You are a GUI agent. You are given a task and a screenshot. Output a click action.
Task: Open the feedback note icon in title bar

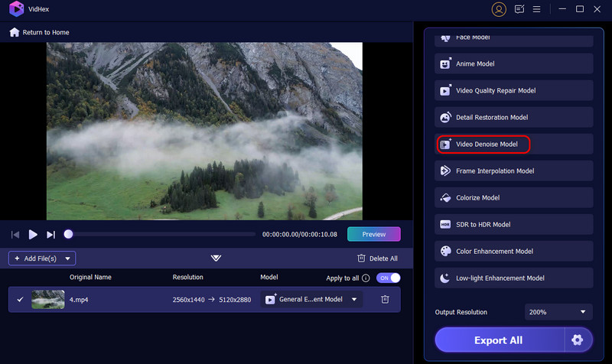pos(519,9)
